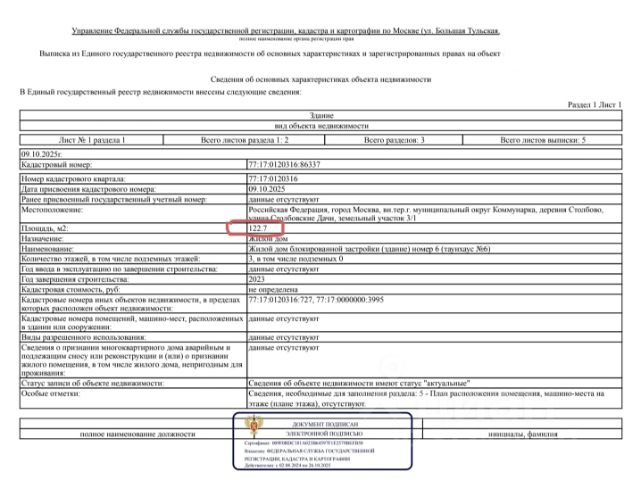The width and height of the screenshot is (640, 480).
Task: Click 'данные отсутствуют' in the 'Виды разрешенного использования' row
Action: point(284,338)
